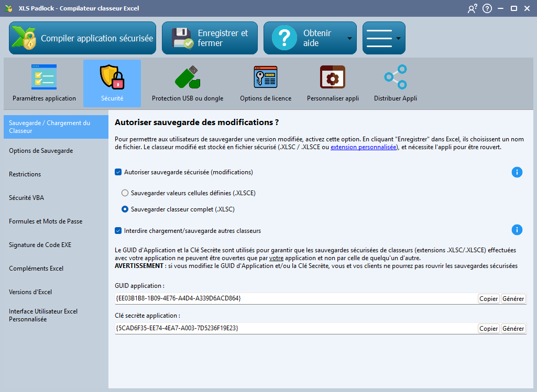Click inside the GUID application field
This screenshot has width=537, height=392.
click(293, 298)
